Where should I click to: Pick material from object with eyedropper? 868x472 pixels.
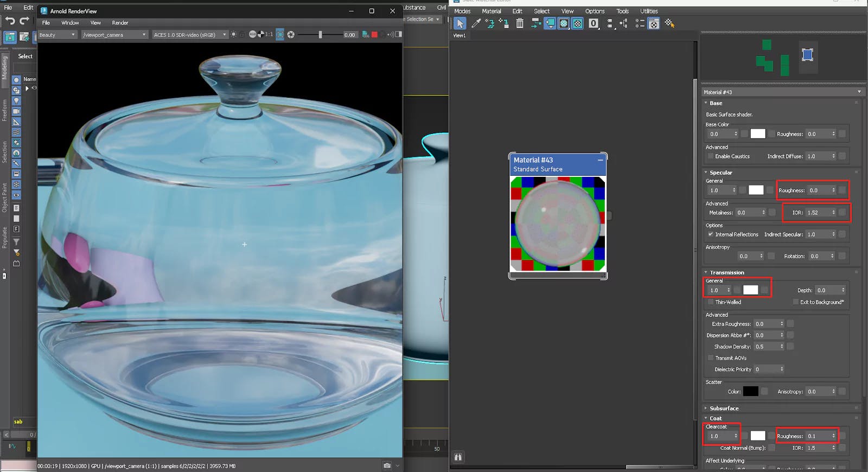(476, 23)
